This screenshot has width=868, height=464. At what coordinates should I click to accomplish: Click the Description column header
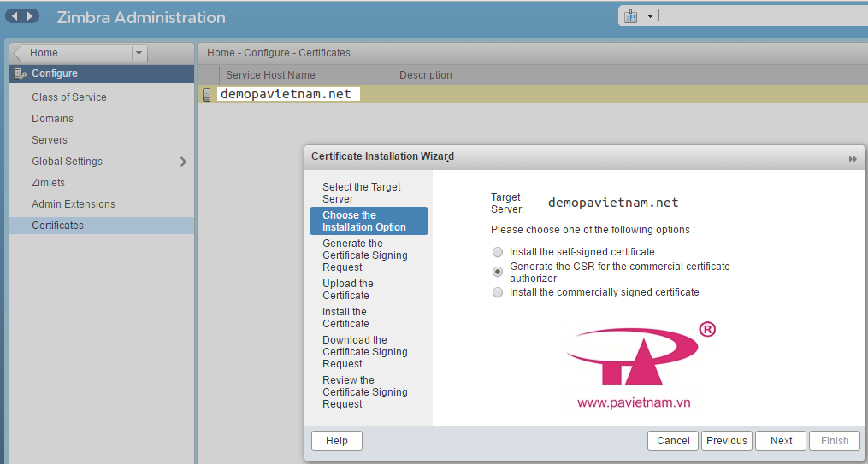[x=426, y=74]
